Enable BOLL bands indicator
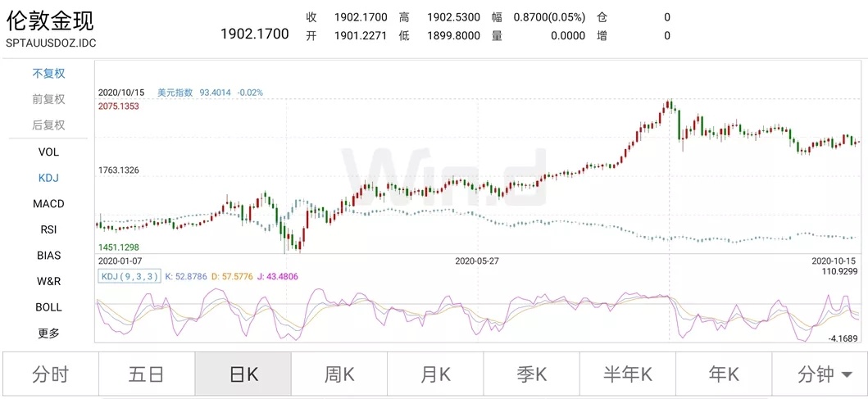This screenshot has width=868, height=399. click(x=48, y=307)
